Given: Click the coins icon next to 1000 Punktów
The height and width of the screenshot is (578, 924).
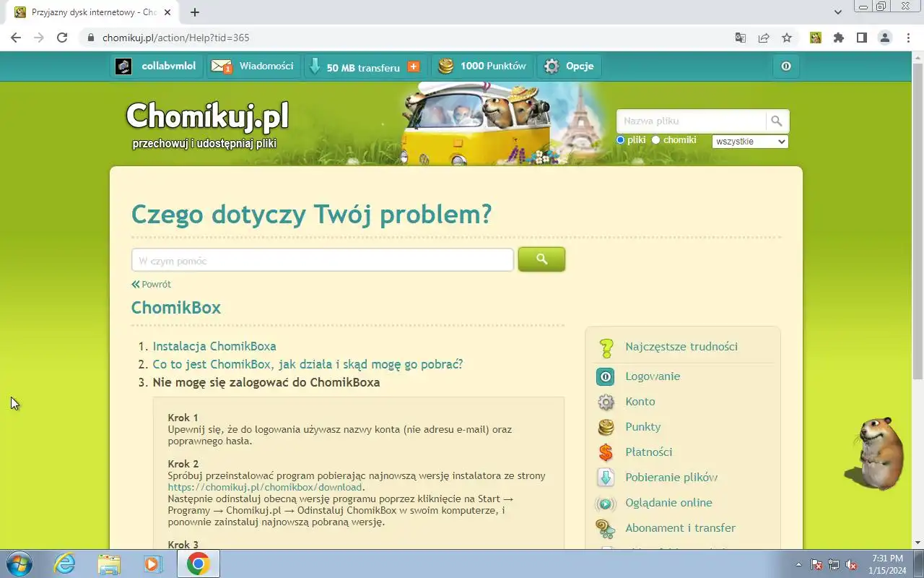Looking at the screenshot, I should [x=446, y=66].
